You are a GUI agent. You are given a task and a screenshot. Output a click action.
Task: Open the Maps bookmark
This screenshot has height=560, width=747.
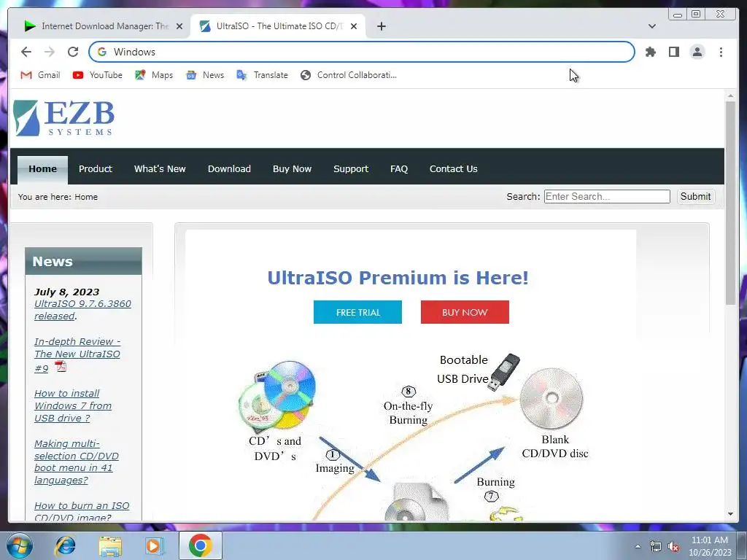(153, 75)
